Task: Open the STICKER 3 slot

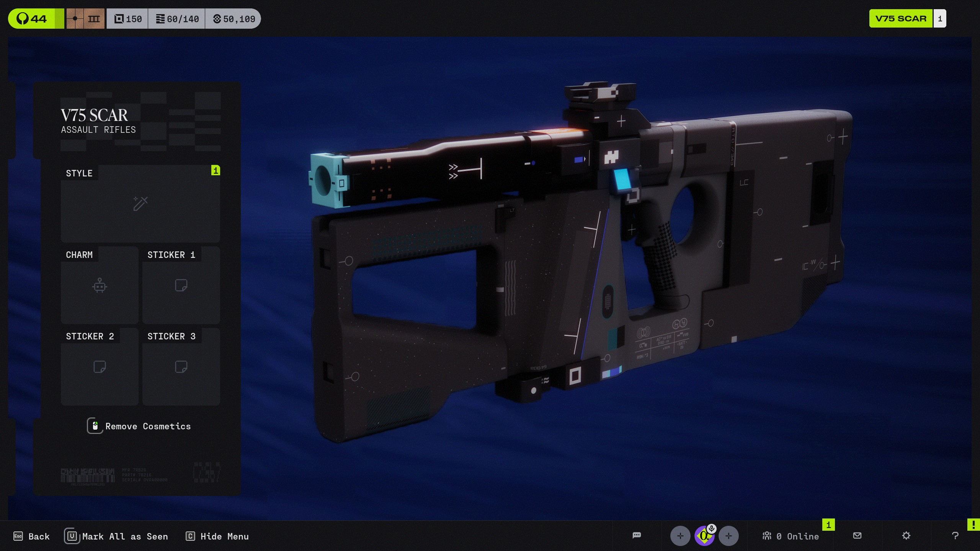Action: tap(181, 367)
